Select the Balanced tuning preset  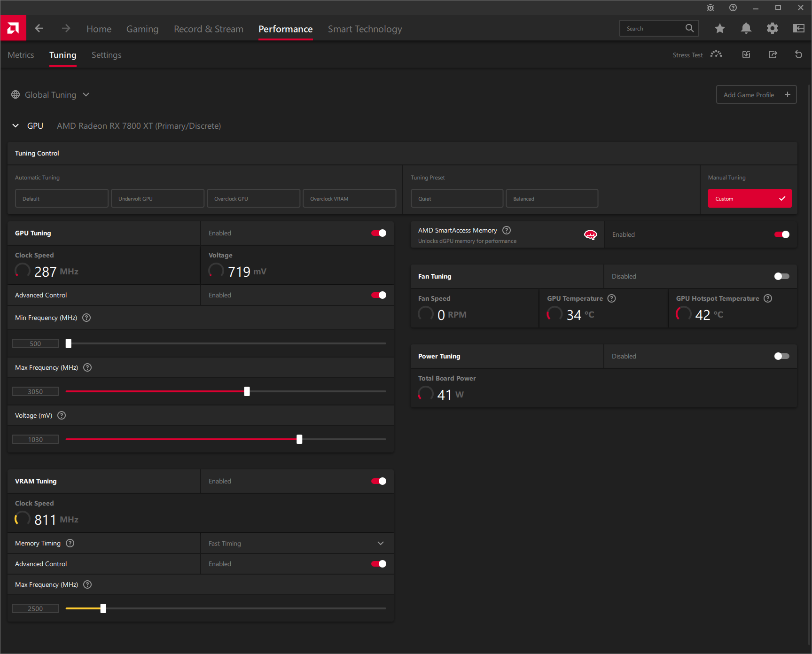pos(552,198)
